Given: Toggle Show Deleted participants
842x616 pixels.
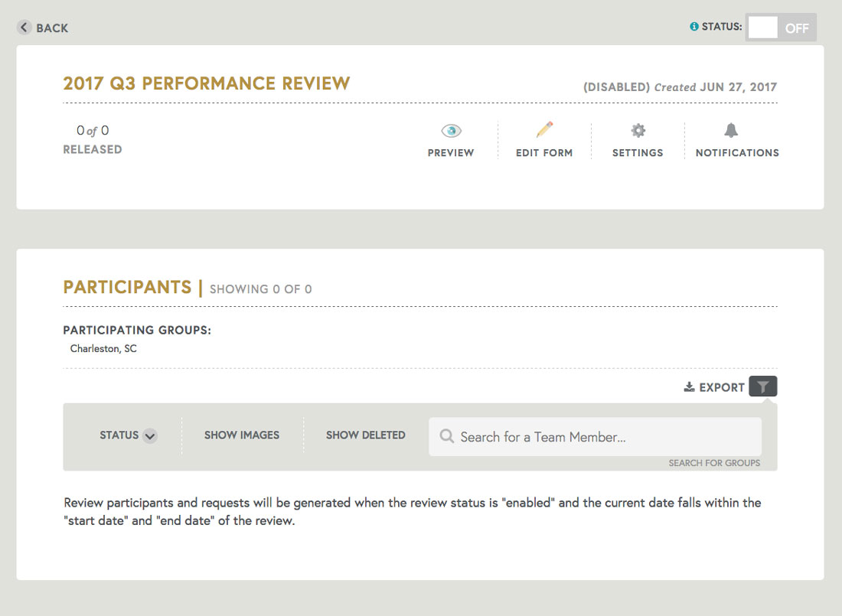Looking at the screenshot, I should tap(365, 435).
